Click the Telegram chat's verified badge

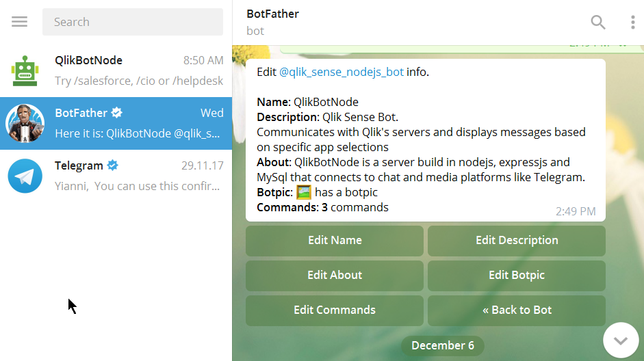click(x=112, y=165)
